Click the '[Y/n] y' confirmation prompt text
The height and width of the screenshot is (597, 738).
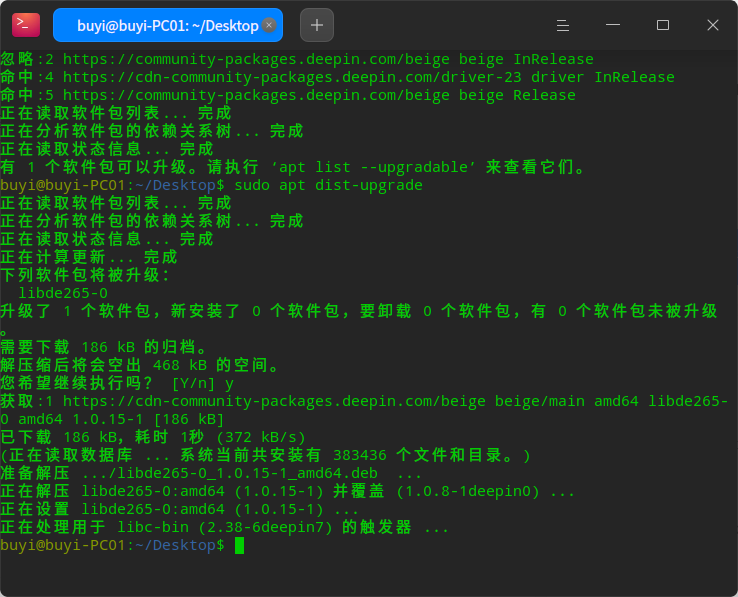[x=203, y=383]
